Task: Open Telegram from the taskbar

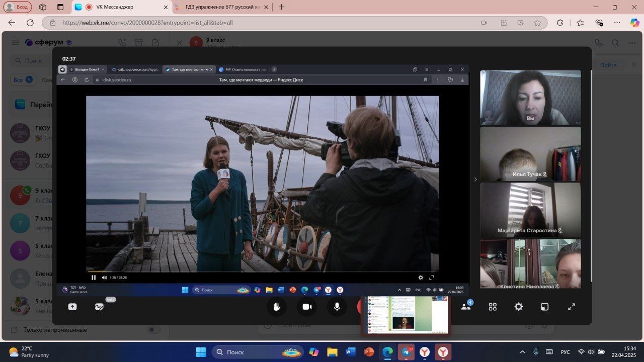Action: (407, 352)
